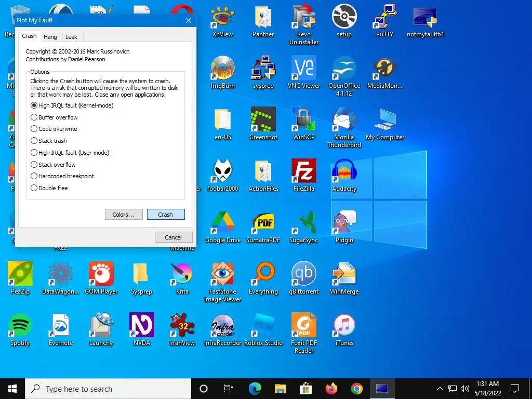Switch to the Hang tab
The height and width of the screenshot is (399, 532).
pyautogui.click(x=50, y=37)
